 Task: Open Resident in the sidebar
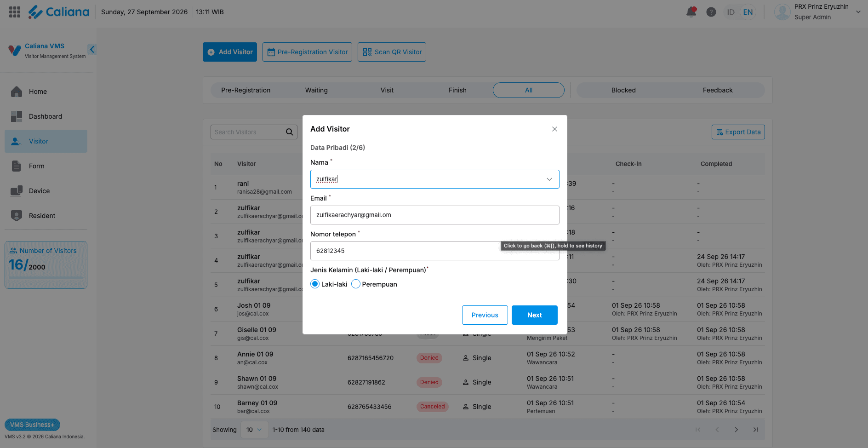click(x=46, y=216)
